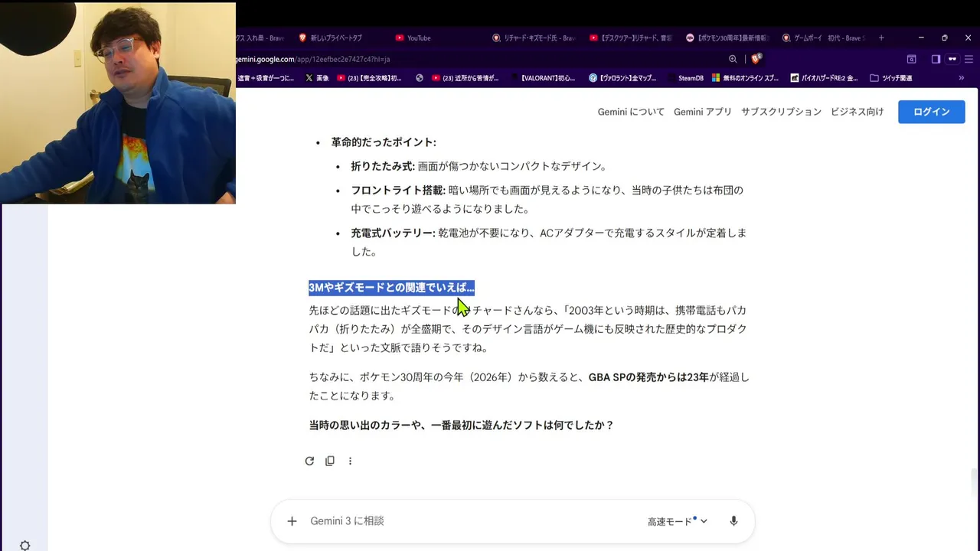Open the 高速モード model dropdown

pos(678,521)
